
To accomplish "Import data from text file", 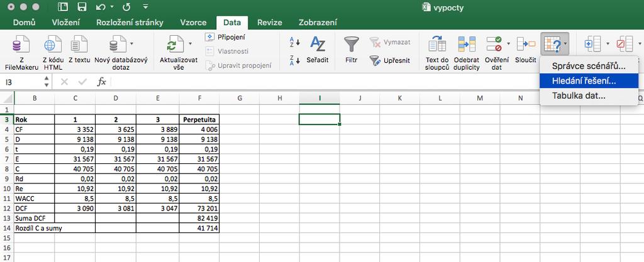I will click(x=79, y=50).
